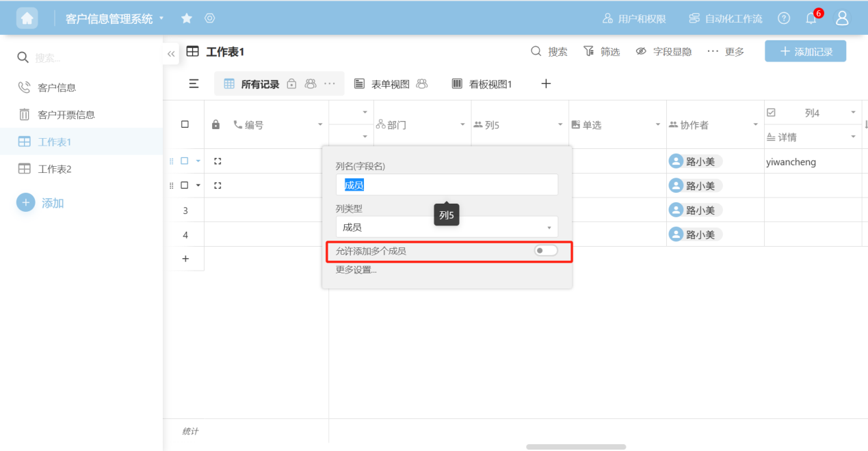Check the select-all checkbox in the header row
The width and height of the screenshot is (868, 451).
(185, 124)
